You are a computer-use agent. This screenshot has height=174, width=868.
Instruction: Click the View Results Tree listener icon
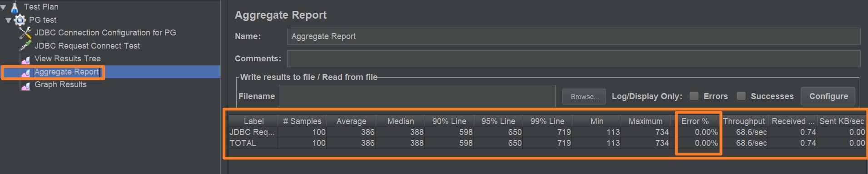click(25, 59)
